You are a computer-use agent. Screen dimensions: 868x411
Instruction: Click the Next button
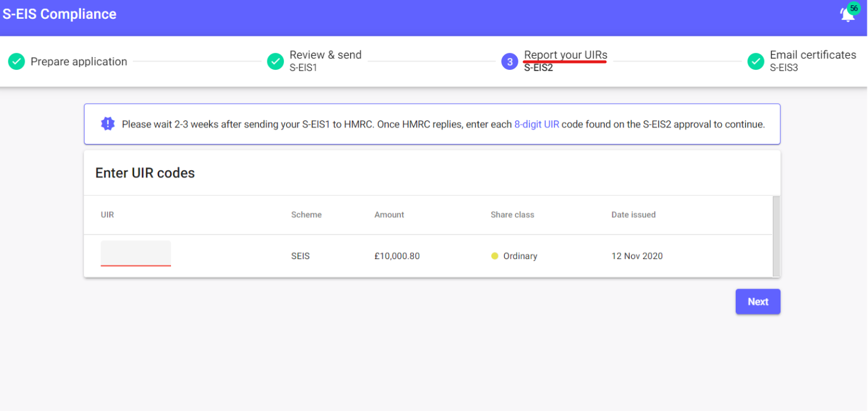(x=758, y=301)
